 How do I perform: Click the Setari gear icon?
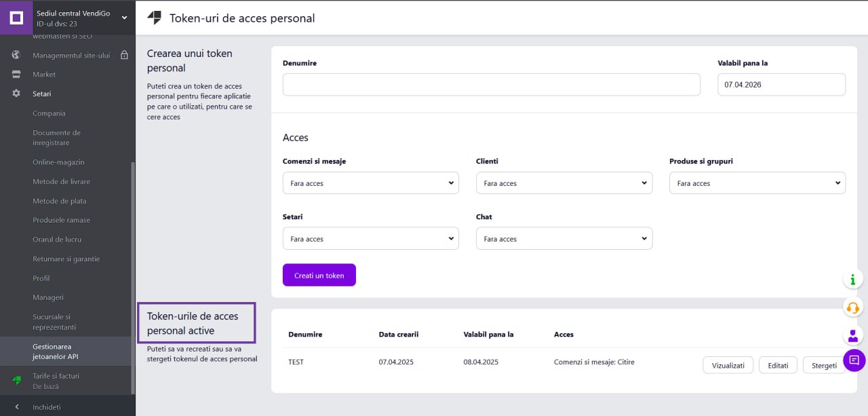click(16, 94)
